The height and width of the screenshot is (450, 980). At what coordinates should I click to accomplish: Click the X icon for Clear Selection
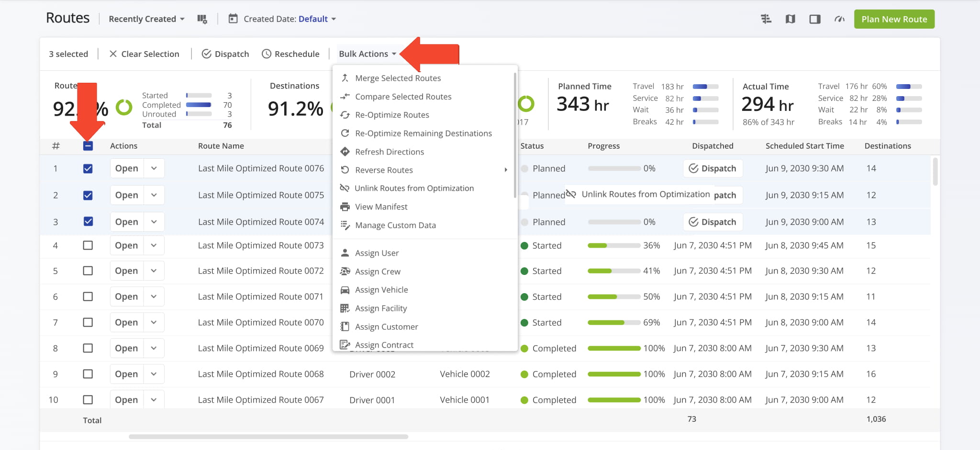(x=113, y=54)
